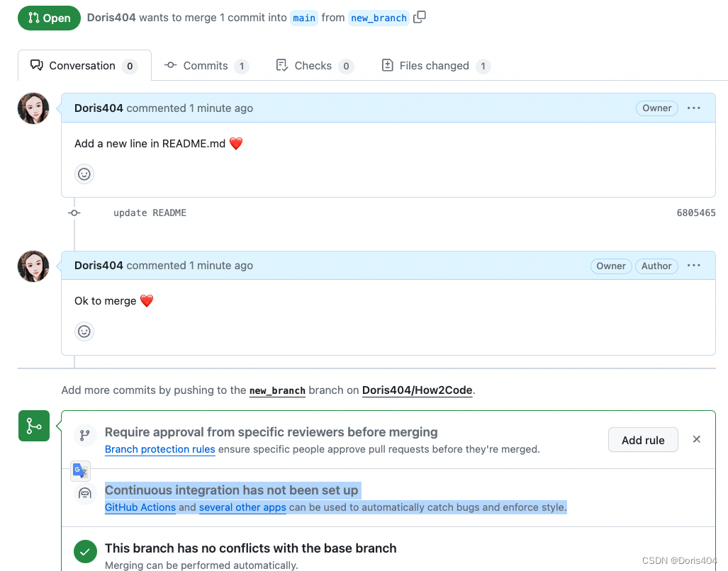Click the new_branch label in header
This screenshot has width=728, height=571.
(379, 18)
